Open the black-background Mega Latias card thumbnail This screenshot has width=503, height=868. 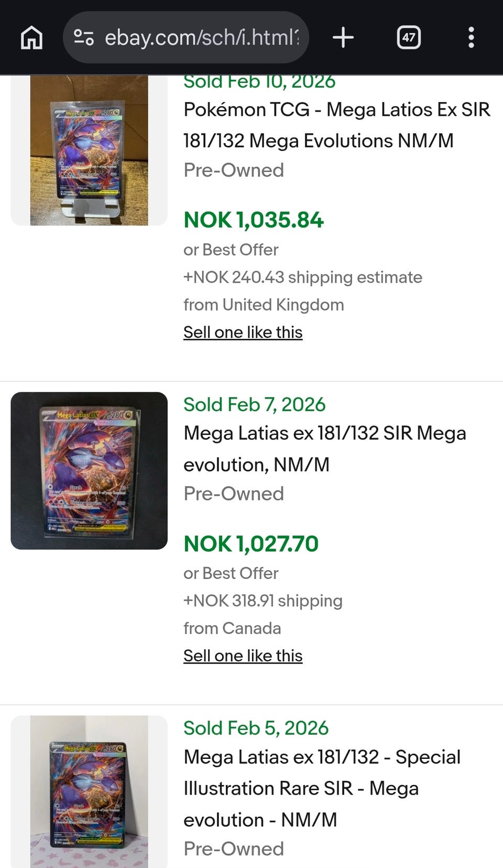click(x=89, y=471)
